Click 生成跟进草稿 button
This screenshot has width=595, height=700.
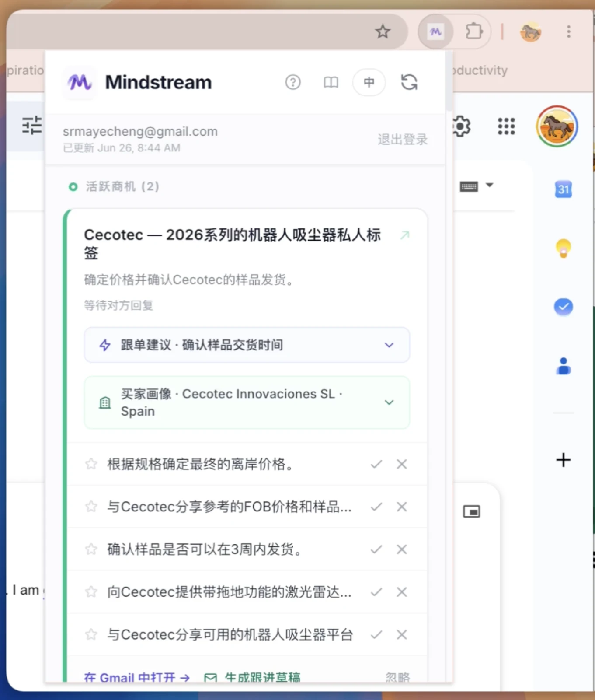coord(252,677)
